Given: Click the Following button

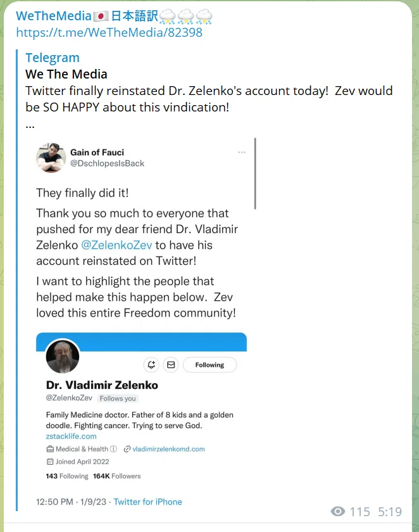Looking at the screenshot, I should [x=209, y=365].
